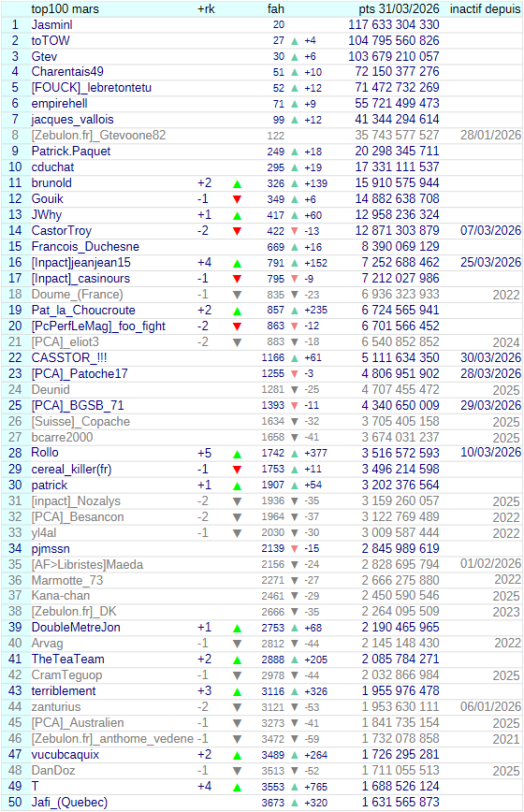Click the green rank arrow in Rollo's row
This screenshot has height=812, width=524.
coord(237,454)
